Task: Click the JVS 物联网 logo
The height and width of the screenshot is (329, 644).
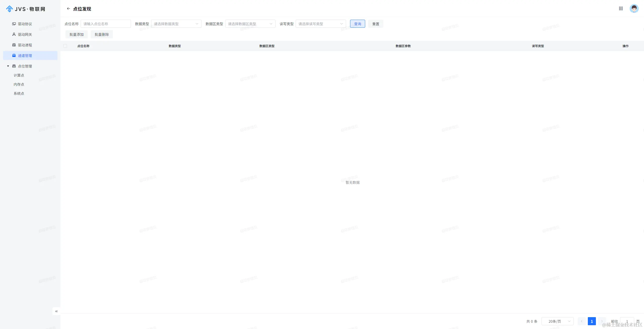Action: tap(25, 9)
